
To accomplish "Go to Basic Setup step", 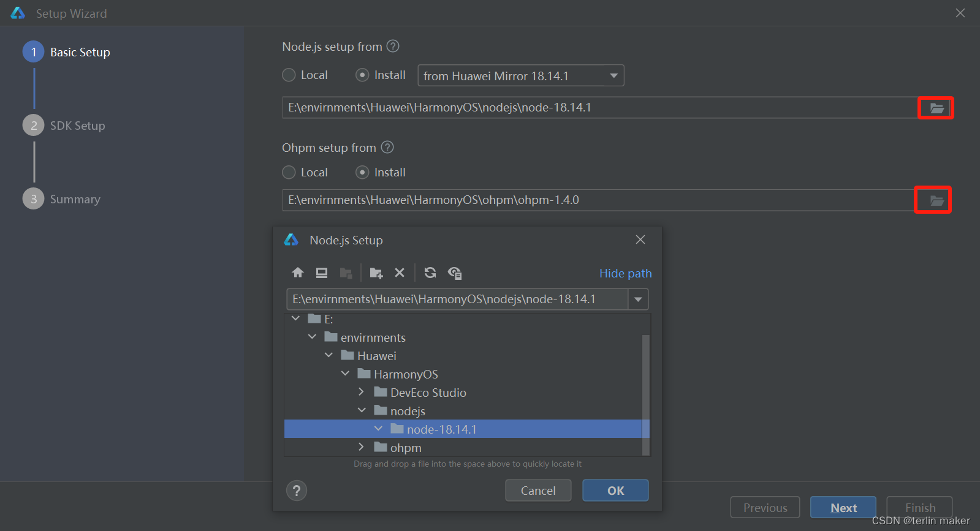I will click(x=67, y=52).
